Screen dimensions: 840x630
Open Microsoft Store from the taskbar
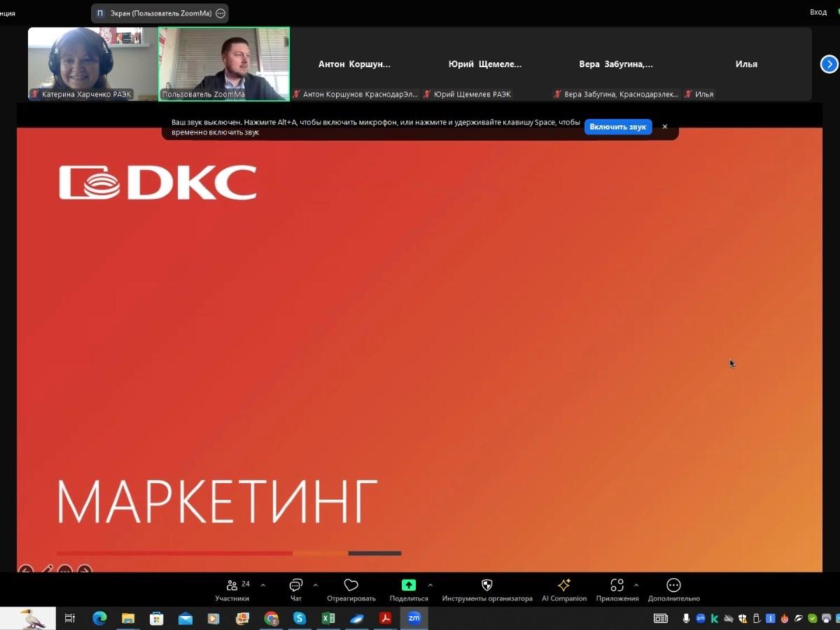(x=157, y=618)
